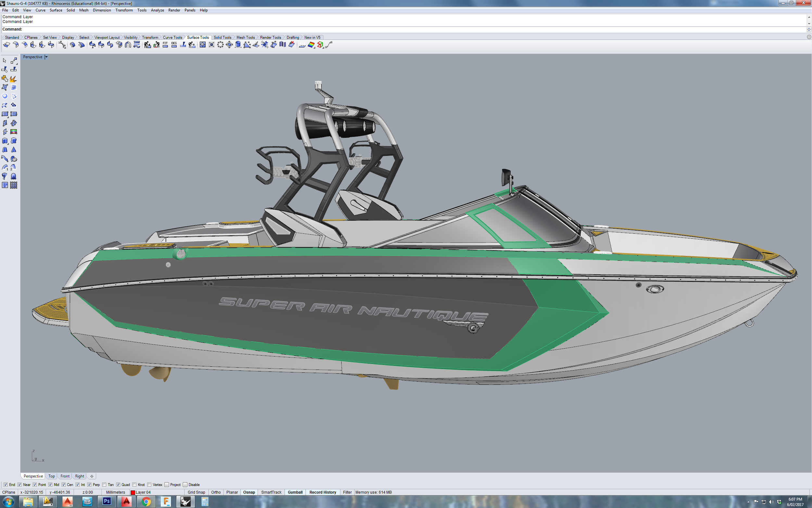Screen dimensions: 812x508
Task: Enable the Tan osnap checkbox
Action: (x=104, y=485)
